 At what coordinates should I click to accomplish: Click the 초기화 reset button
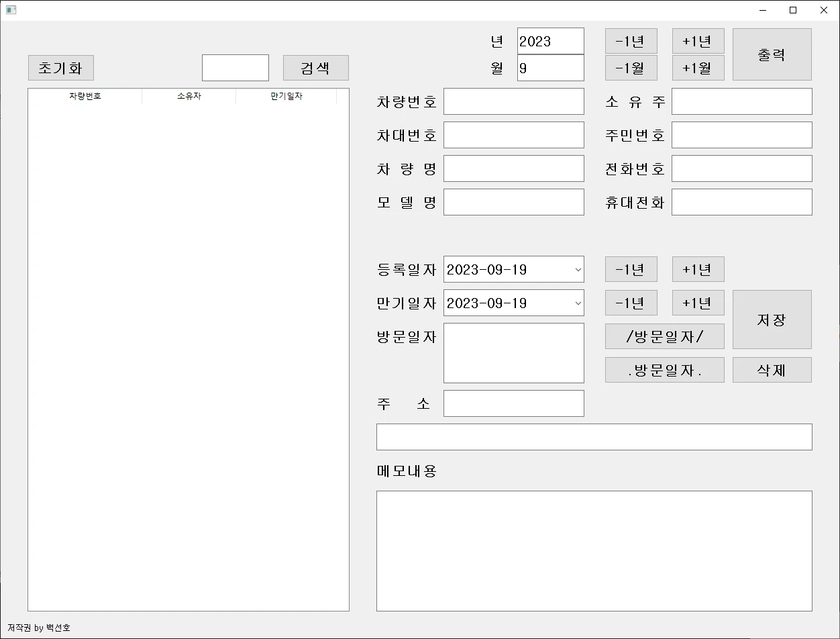[60, 67]
